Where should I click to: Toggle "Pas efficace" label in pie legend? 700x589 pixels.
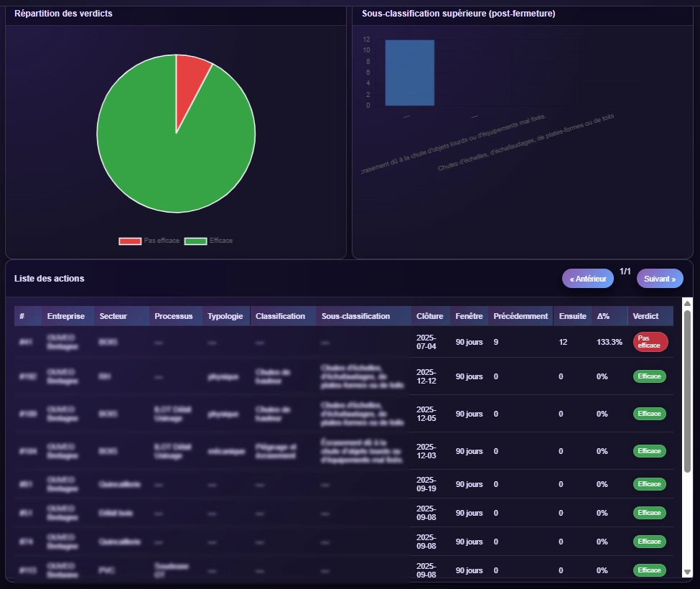161,241
